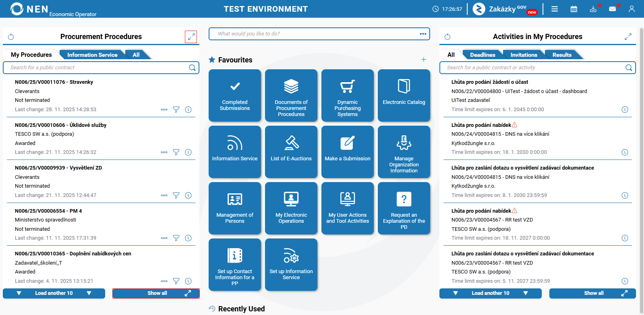The height and width of the screenshot is (315, 644).
Task: Refresh the Activities in My Procedures panel
Action: click(x=447, y=37)
